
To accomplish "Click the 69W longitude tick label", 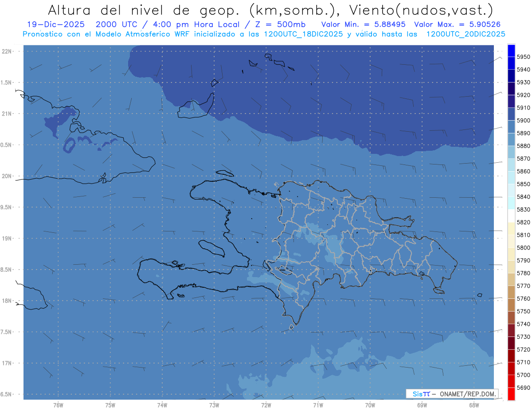I will coord(422,405).
